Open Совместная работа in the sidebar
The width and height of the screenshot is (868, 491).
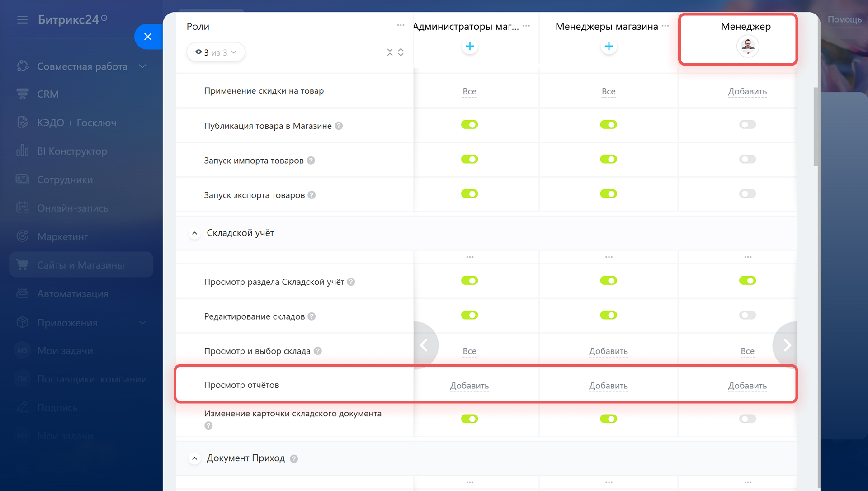[x=82, y=66]
